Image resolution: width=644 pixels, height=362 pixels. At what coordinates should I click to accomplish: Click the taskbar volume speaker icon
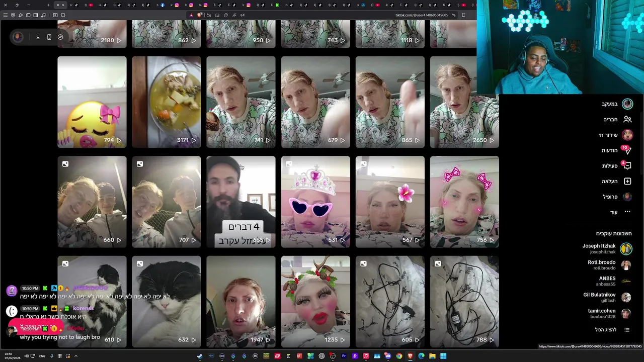pos(27,356)
